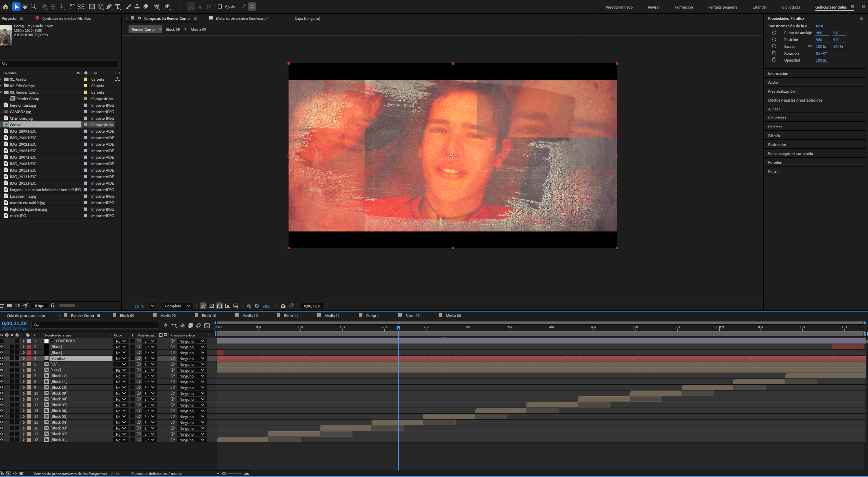Toggle the Ajuste snapping checkbox
The image size is (868, 477).
point(220,6)
